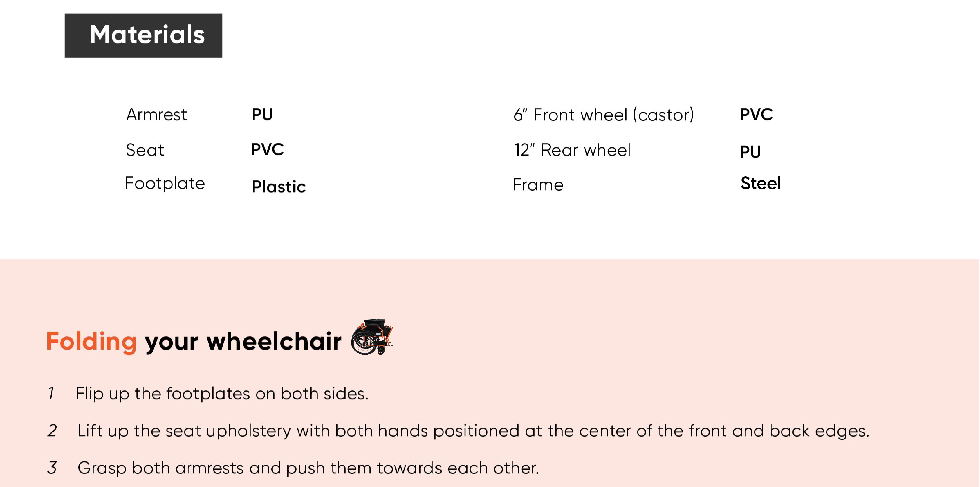This screenshot has width=980, height=487.
Task: Select the 6" Front wheel (castor) label
Action: click(x=603, y=115)
